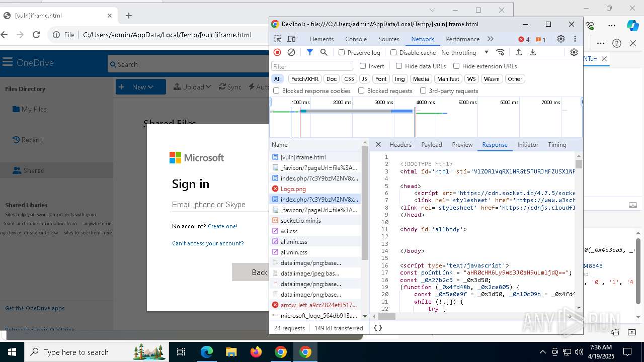Check Hide extension URLs

point(456,66)
